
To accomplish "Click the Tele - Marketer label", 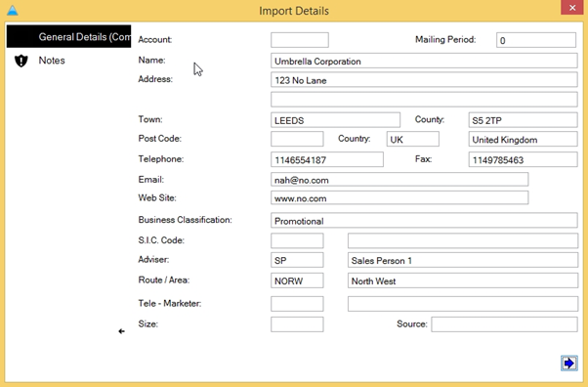I will [170, 303].
